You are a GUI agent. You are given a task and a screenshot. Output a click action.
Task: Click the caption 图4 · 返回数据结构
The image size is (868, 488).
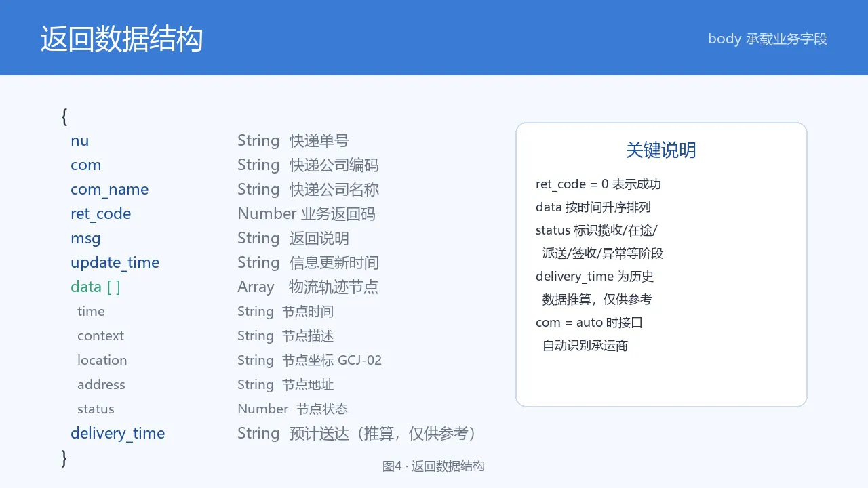point(434,466)
